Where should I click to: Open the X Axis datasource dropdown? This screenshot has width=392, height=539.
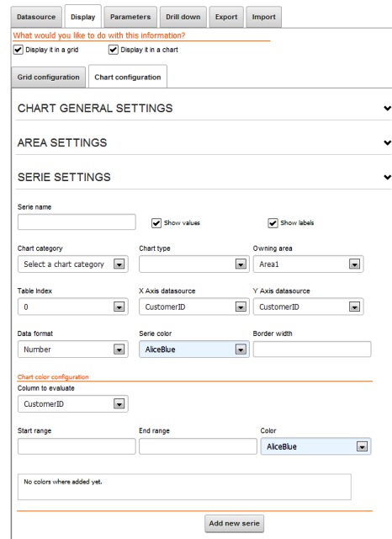point(194,307)
